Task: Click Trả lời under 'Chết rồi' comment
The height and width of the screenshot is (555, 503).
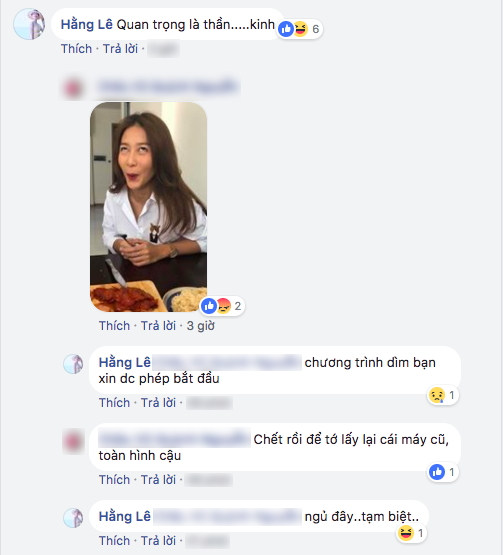Action: coord(158,480)
